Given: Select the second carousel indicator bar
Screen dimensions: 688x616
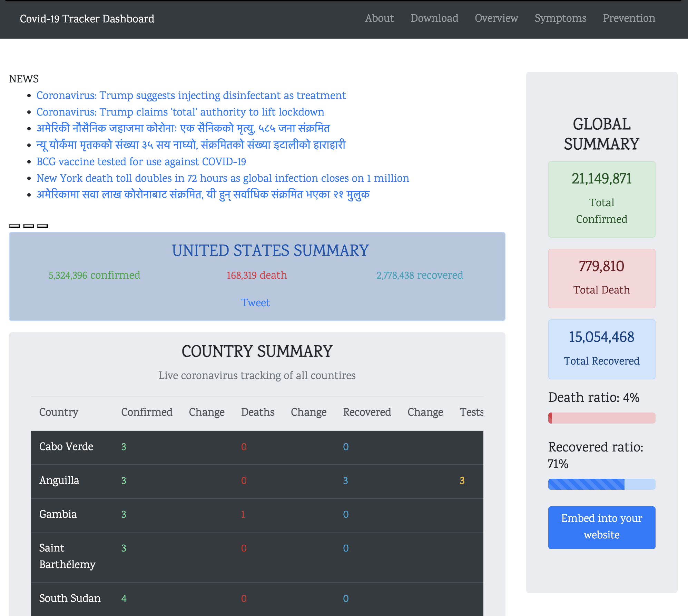Looking at the screenshot, I should click(29, 226).
